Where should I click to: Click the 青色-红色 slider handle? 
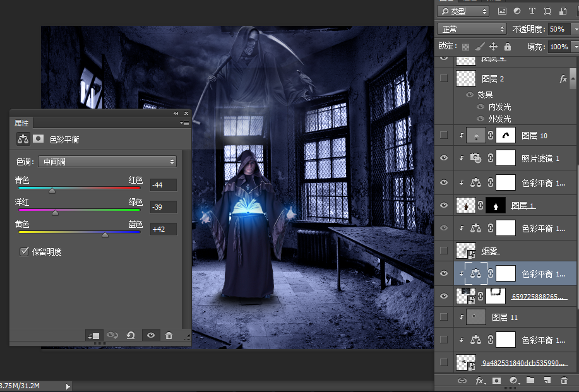click(x=52, y=190)
